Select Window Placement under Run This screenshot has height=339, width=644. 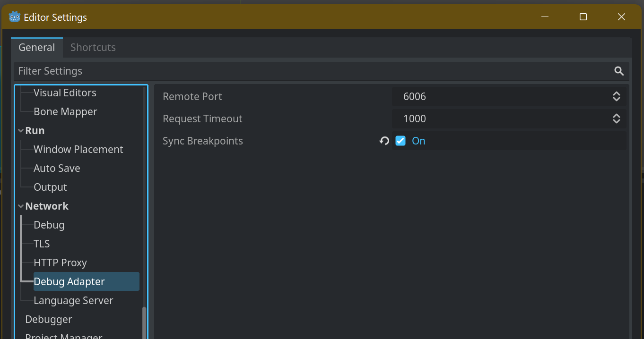78,149
